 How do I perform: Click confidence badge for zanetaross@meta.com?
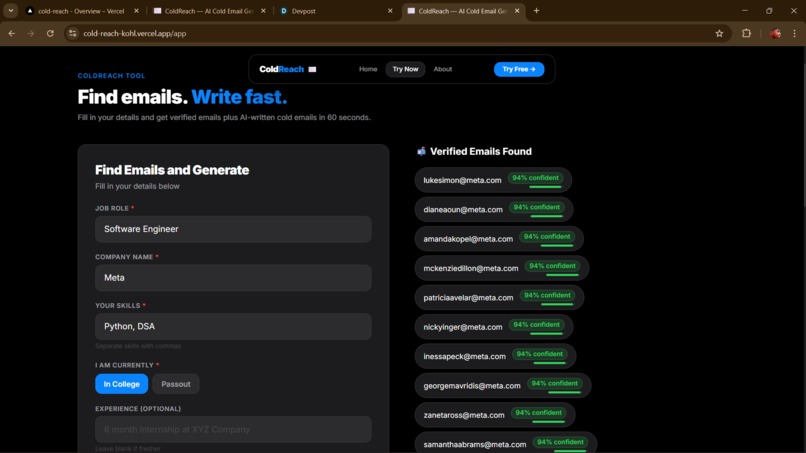click(x=538, y=413)
